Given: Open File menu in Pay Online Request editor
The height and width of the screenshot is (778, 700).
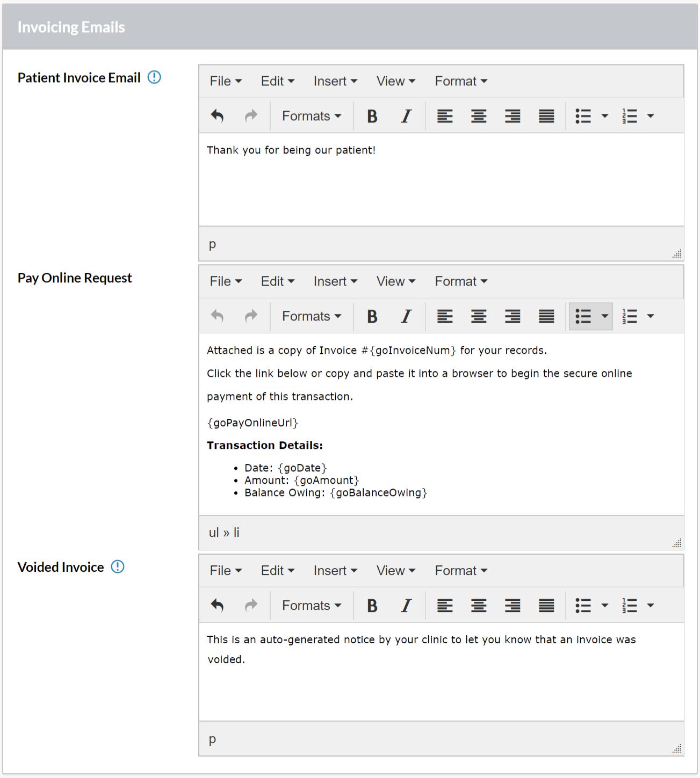Looking at the screenshot, I should click(226, 281).
